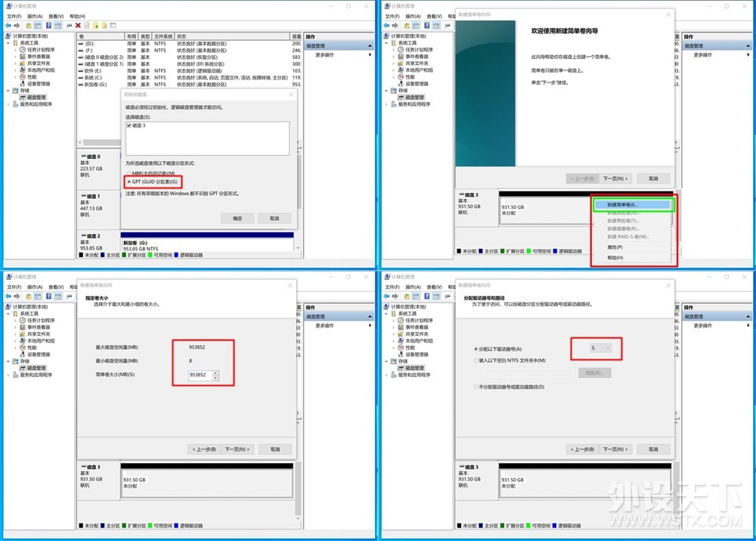
Task: Click the forward arrow in the welcome wizard window toolbar
Action: pyautogui.click(x=395, y=26)
